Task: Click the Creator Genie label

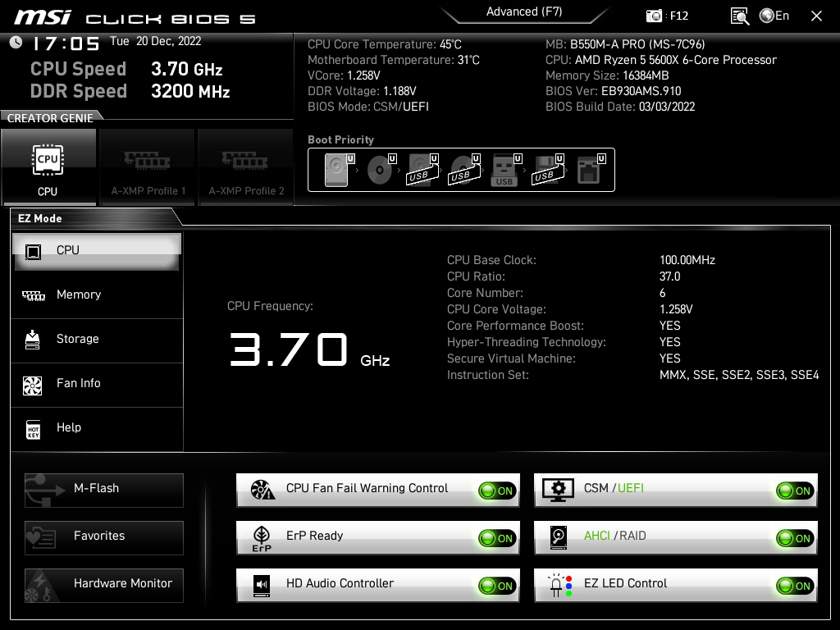Action: 50,118
